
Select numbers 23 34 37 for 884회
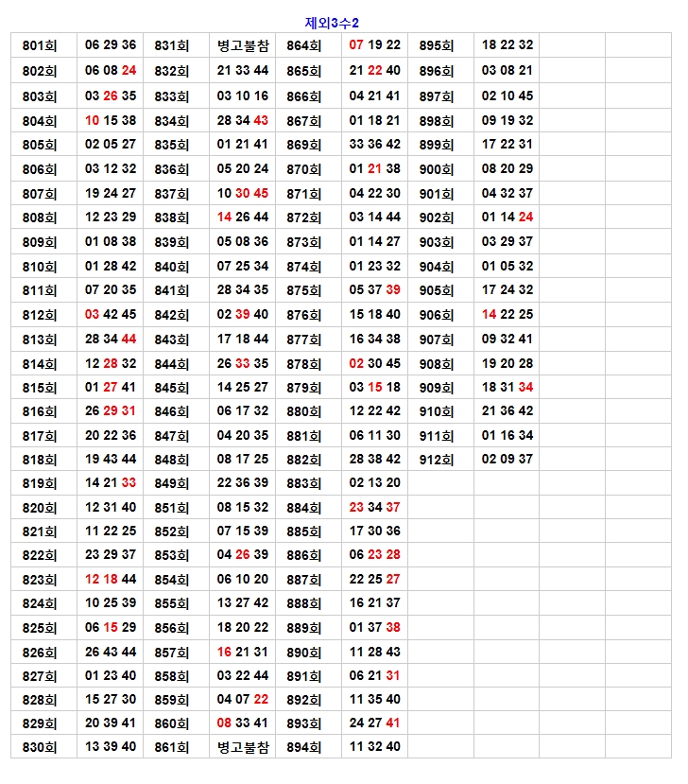pos(374,508)
